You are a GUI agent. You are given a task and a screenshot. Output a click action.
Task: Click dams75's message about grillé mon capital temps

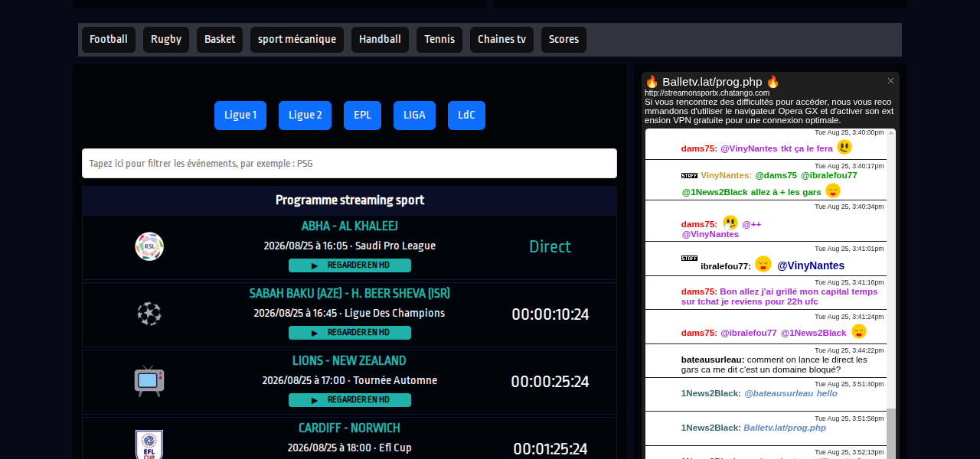coord(779,297)
